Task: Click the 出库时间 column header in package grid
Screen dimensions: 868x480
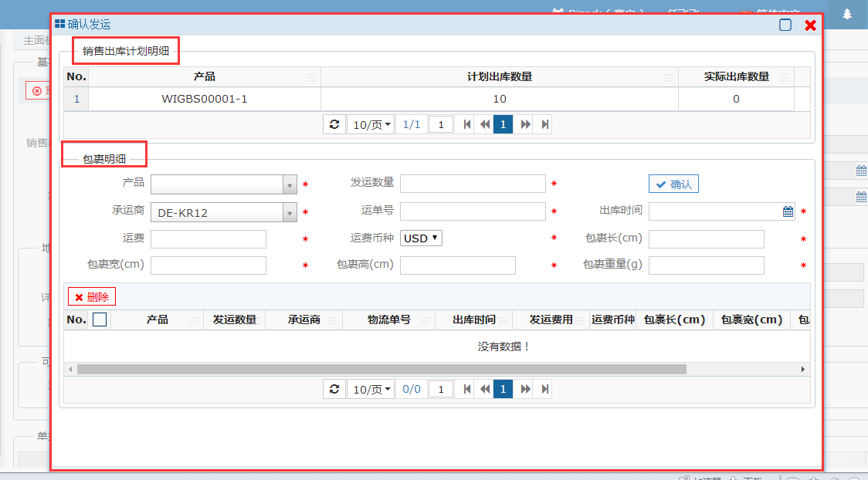Action: (x=474, y=319)
